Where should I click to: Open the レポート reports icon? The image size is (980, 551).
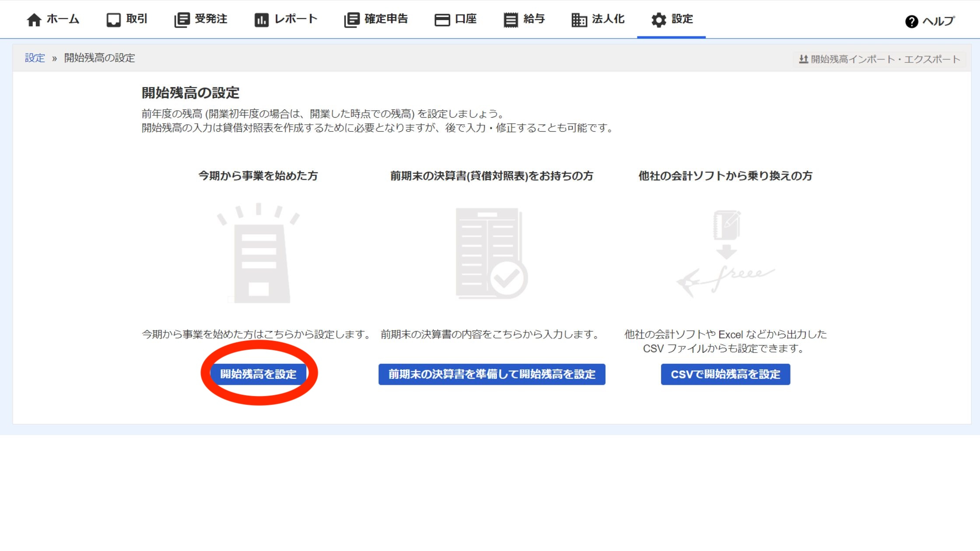pos(261,19)
